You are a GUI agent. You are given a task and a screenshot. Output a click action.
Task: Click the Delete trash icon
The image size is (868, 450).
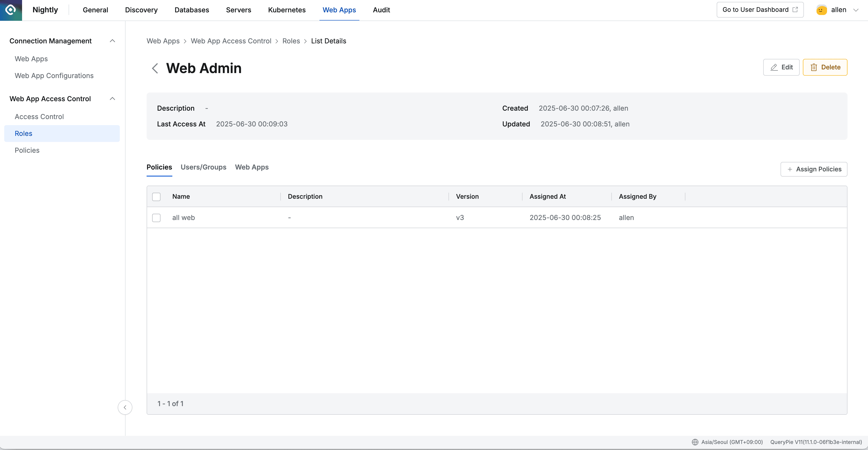coord(814,67)
